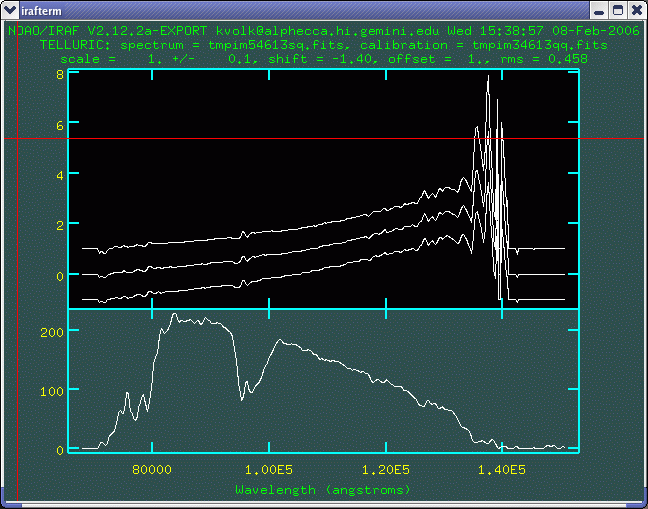Click the rms = 0.458 value
The image size is (648, 509).
pos(544,59)
